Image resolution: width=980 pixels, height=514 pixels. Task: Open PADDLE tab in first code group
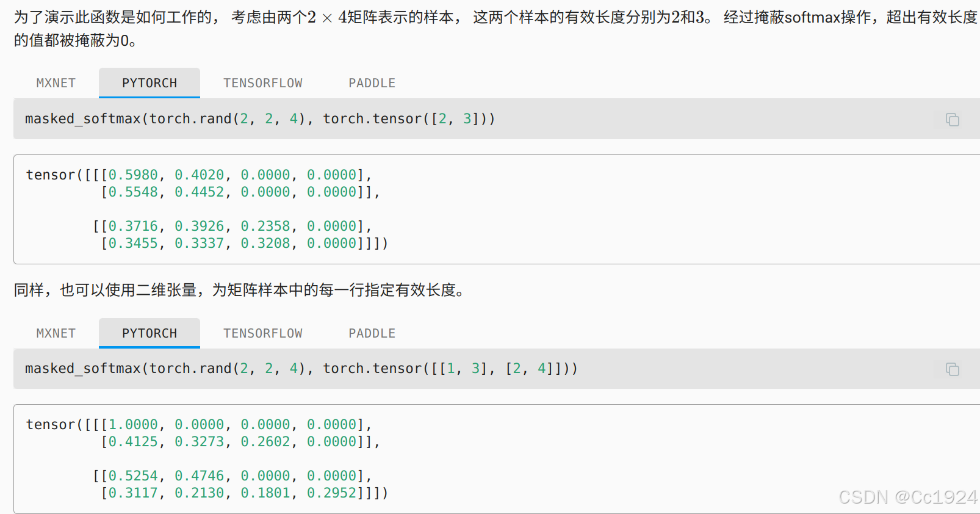[x=372, y=83]
